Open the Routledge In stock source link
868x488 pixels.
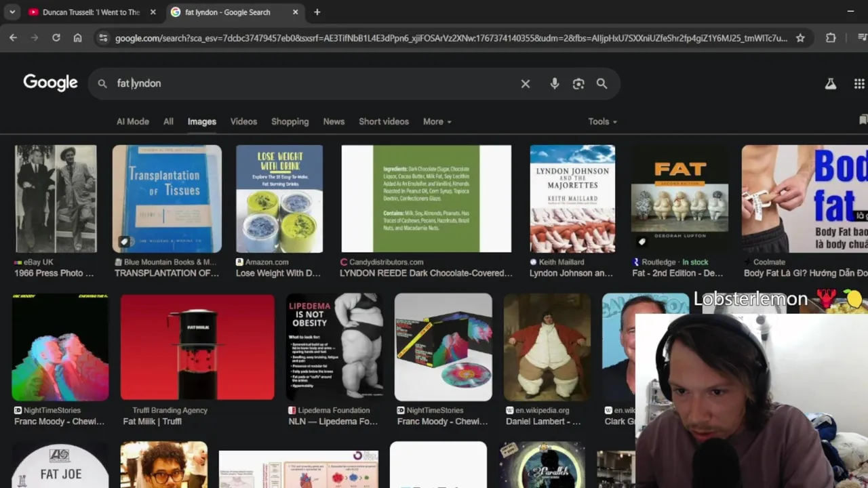click(670, 262)
